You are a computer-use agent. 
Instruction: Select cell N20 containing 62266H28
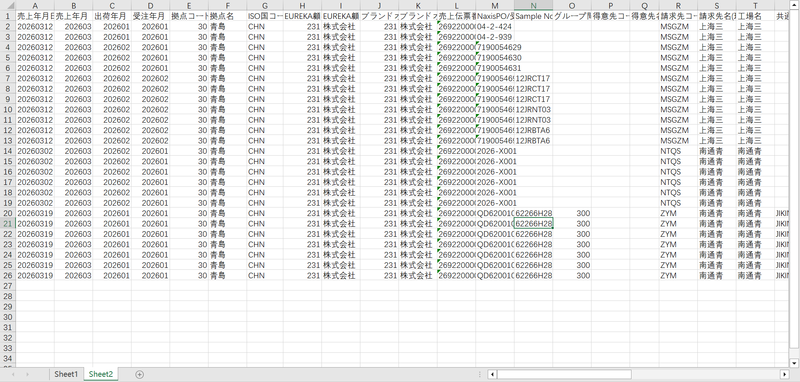click(533, 213)
